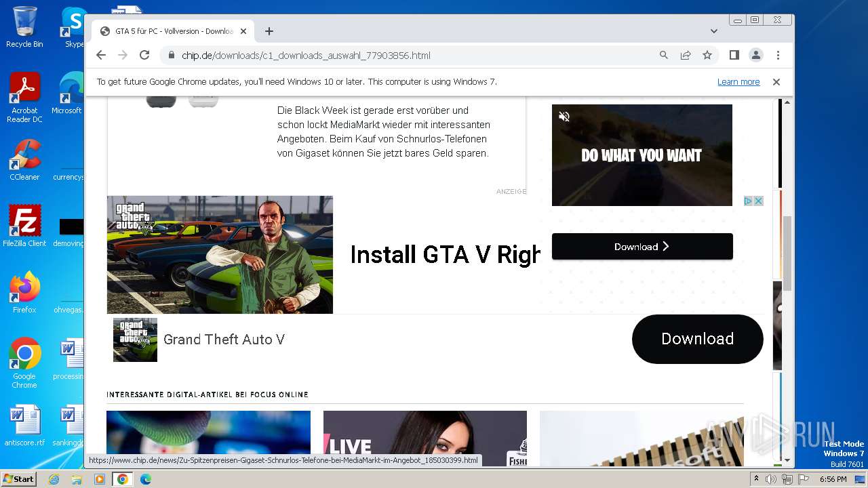Click the scrollbar down arrow
This screenshot has width=868, height=488.
[x=787, y=460]
